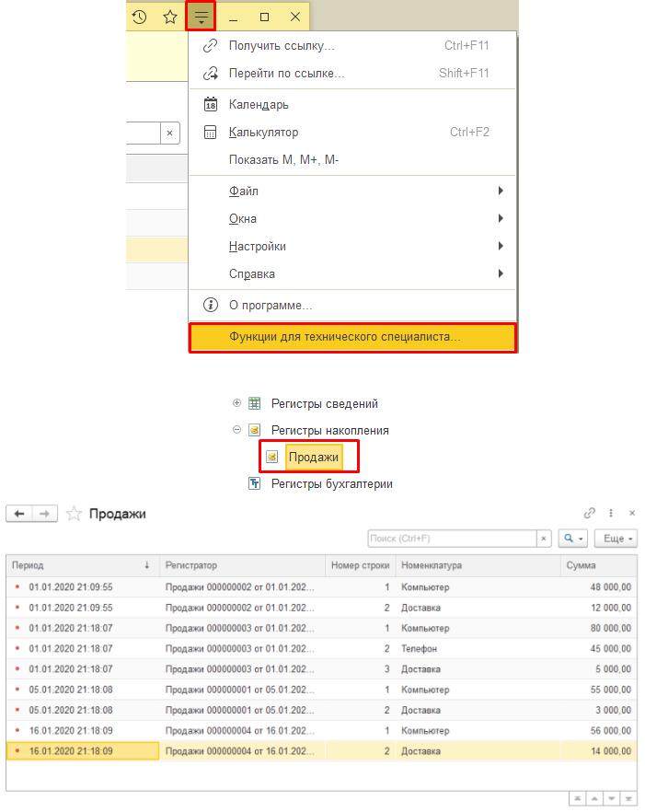Select the row with sum 48 000,00
The height and width of the screenshot is (812, 645).
coord(321,587)
